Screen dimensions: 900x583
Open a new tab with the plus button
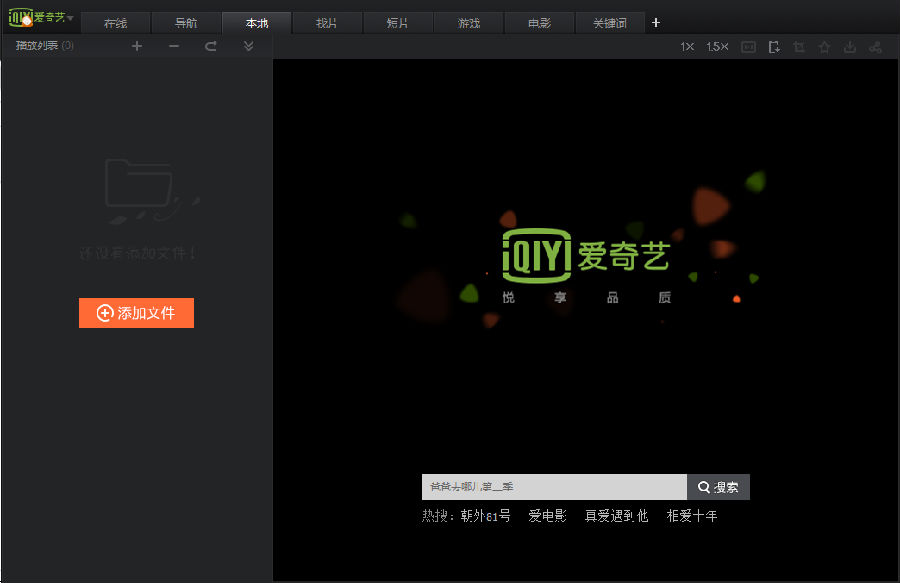pyautogui.click(x=656, y=23)
